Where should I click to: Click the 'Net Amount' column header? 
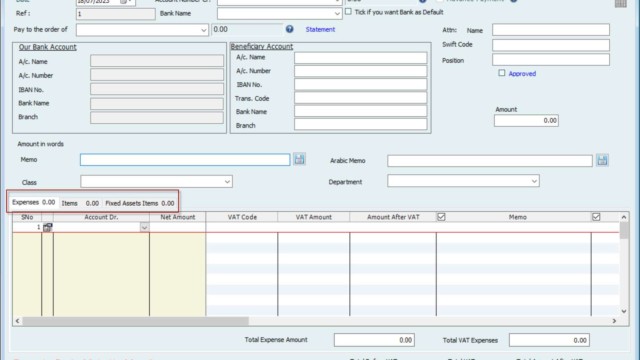[178, 217]
